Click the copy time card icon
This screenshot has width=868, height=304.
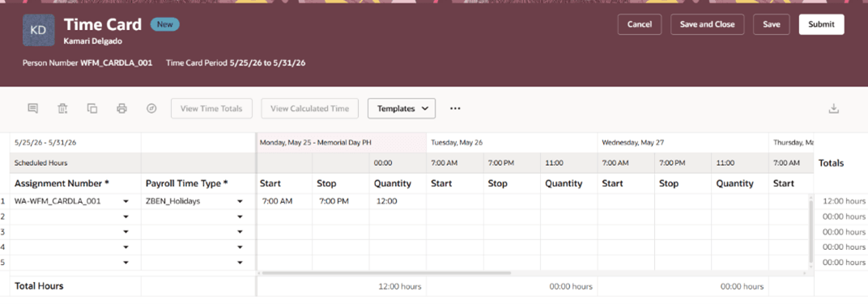click(x=92, y=108)
